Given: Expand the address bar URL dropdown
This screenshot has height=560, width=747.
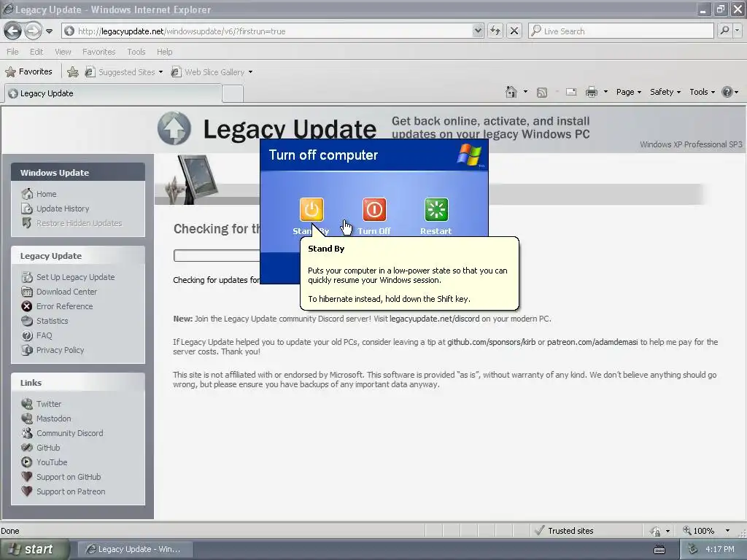Looking at the screenshot, I should 478,31.
